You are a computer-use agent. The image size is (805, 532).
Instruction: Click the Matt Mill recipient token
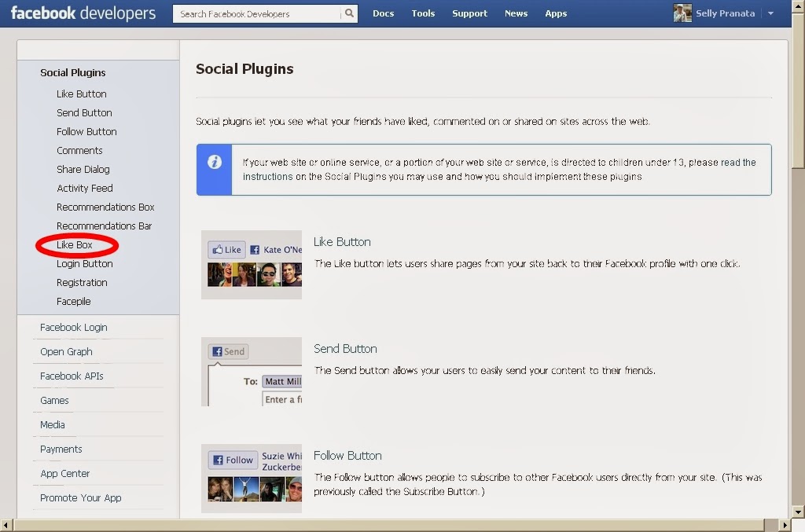[282, 381]
